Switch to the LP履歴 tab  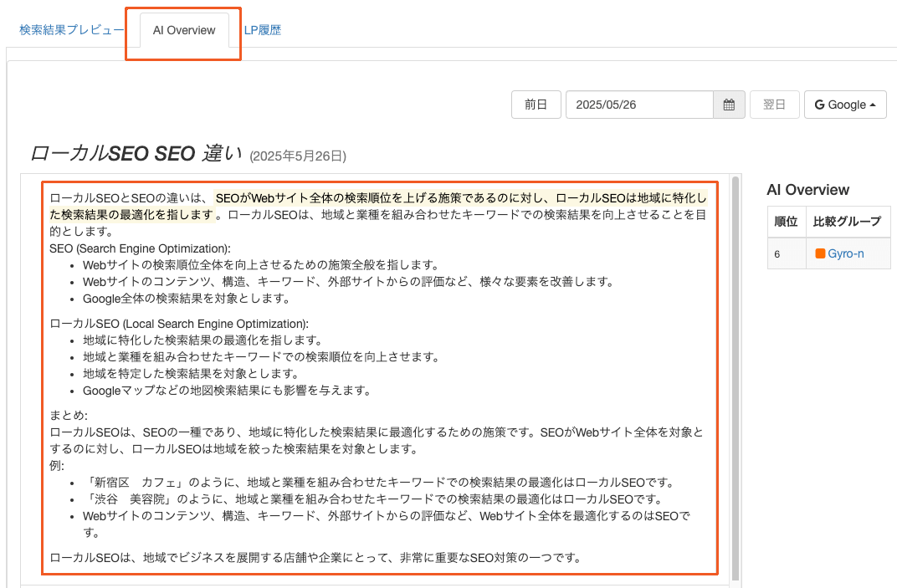tap(263, 30)
